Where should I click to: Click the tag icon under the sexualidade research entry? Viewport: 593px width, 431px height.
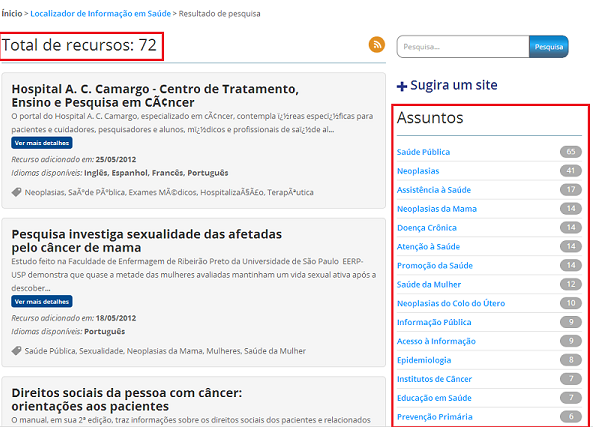click(x=16, y=351)
